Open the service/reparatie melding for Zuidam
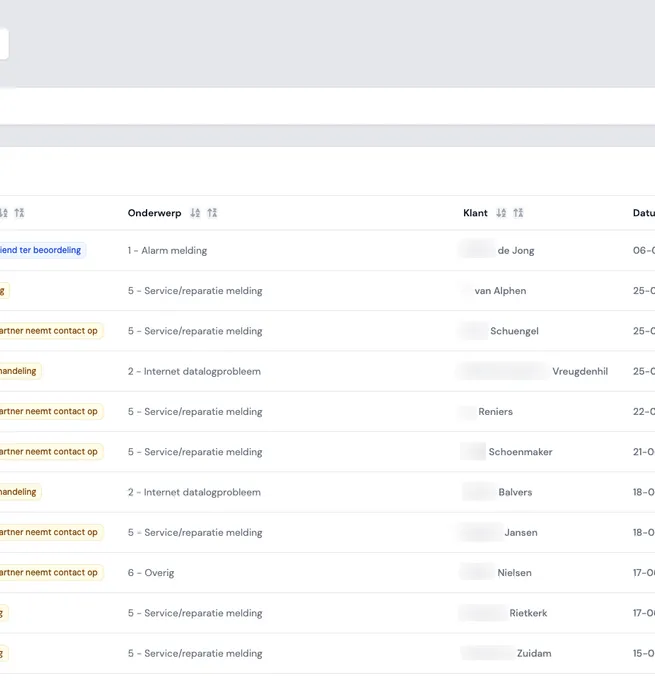This screenshot has width=655, height=680. click(x=195, y=654)
